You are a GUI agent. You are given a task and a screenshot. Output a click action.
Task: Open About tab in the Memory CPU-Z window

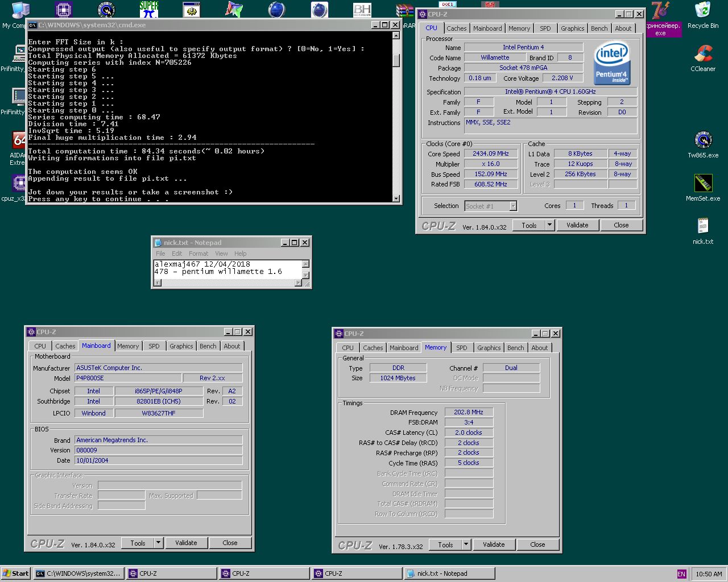coord(539,348)
